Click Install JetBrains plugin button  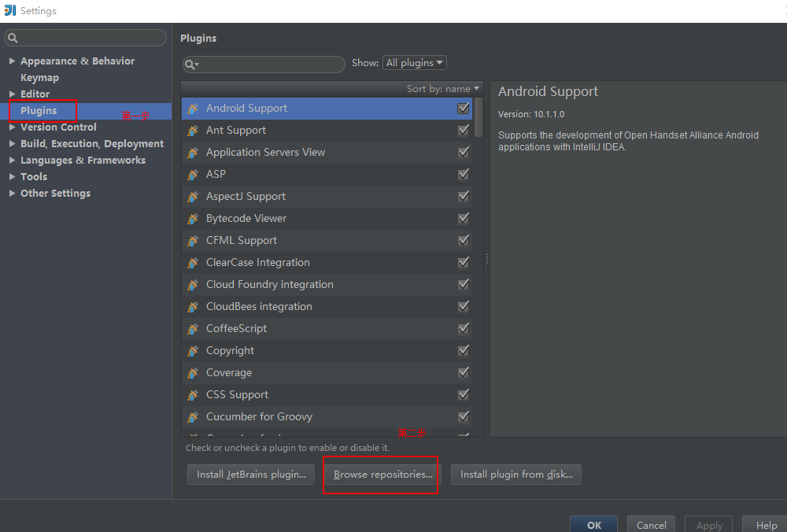(x=251, y=475)
